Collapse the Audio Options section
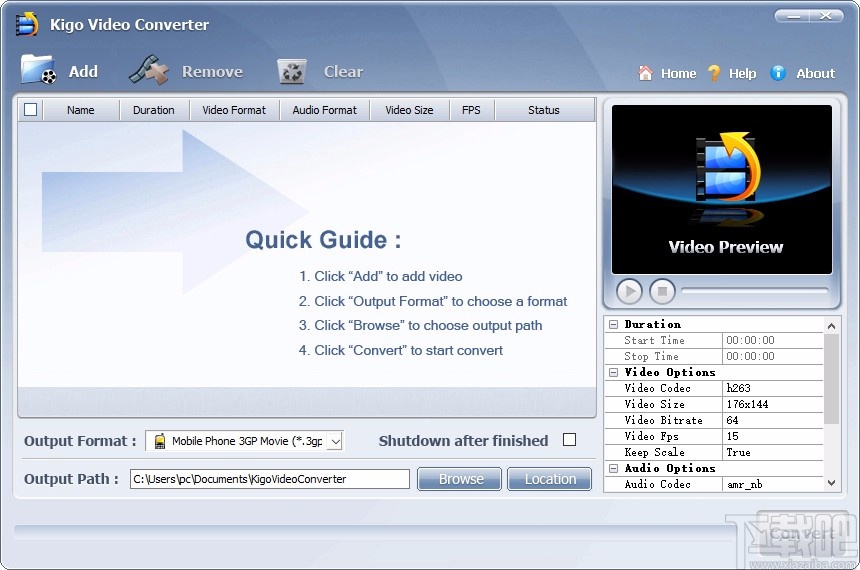Image resolution: width=860 pixels, height=570 pixels. click(x=613, y=469)
